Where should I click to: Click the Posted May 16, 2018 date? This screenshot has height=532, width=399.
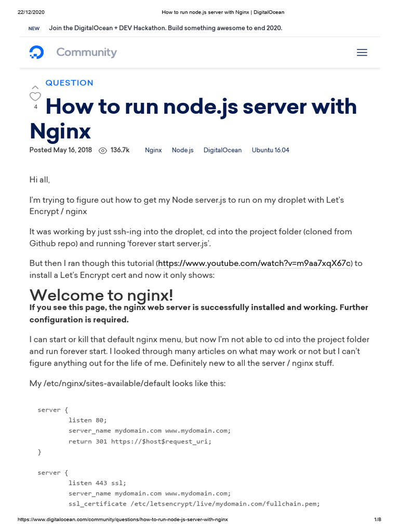[60, 150]
